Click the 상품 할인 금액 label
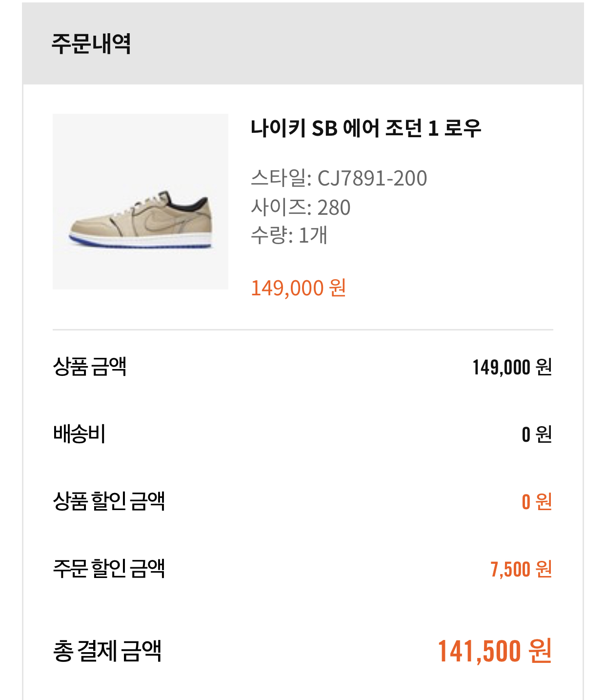 coord(109,501)
